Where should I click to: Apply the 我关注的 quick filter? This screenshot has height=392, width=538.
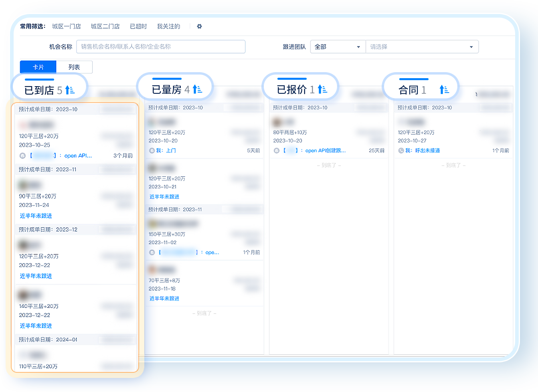point(168,26)
